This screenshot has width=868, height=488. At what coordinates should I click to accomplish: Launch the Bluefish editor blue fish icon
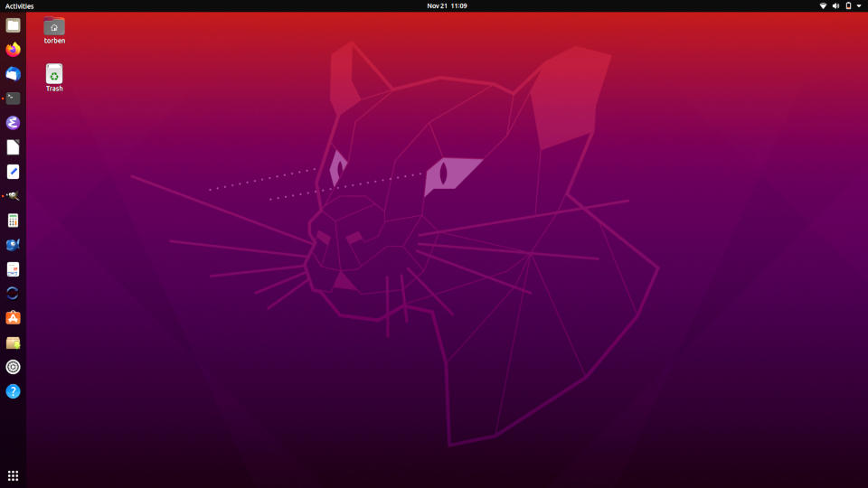coord(13,245)
